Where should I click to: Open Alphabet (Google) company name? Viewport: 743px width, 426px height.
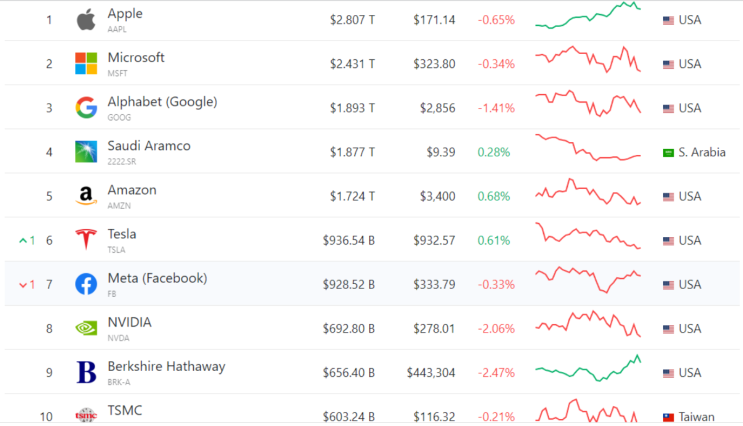162,102
